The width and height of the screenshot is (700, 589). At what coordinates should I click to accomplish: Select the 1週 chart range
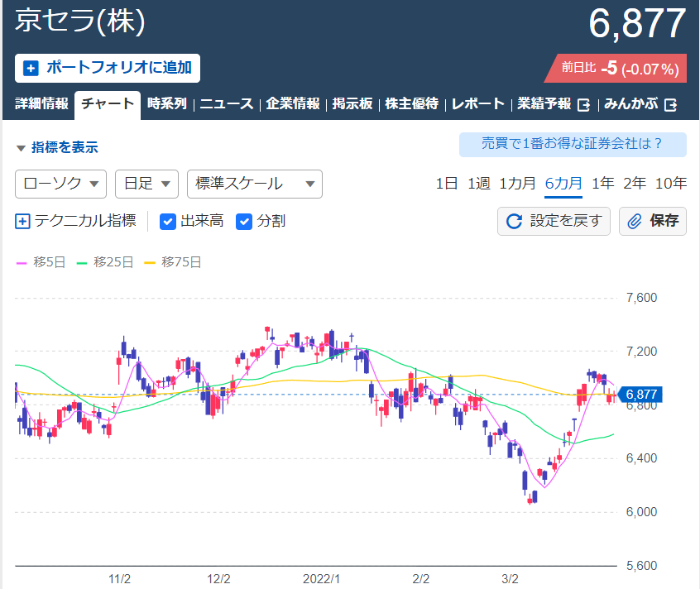coord(478,184)
